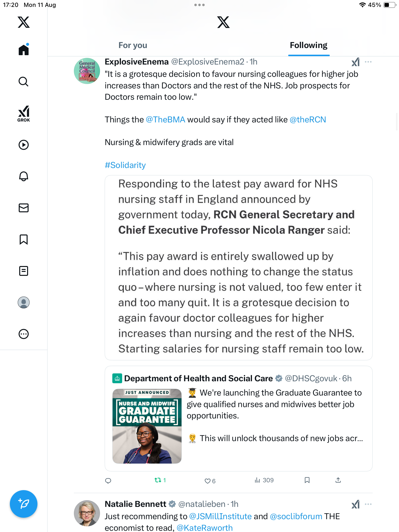Go to Home feed icon

click(24, 50)
